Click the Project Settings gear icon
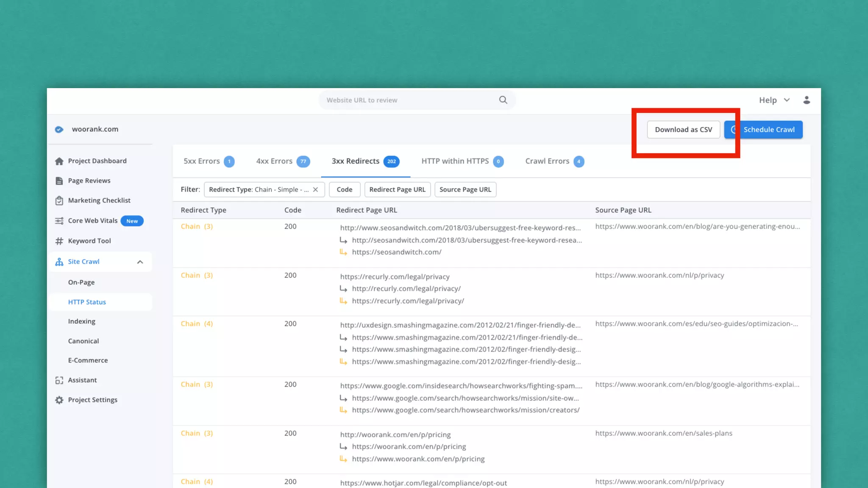Image resolution: width=868 pixels, height=488 pixels. click(59, 400)
